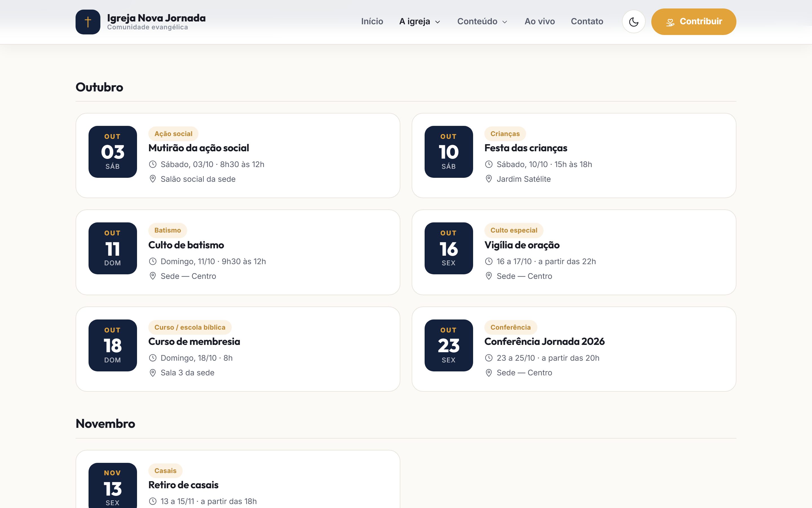Click the location pin in the Vigília de oração card
The image size is (812, 508).
coord(489,276)
